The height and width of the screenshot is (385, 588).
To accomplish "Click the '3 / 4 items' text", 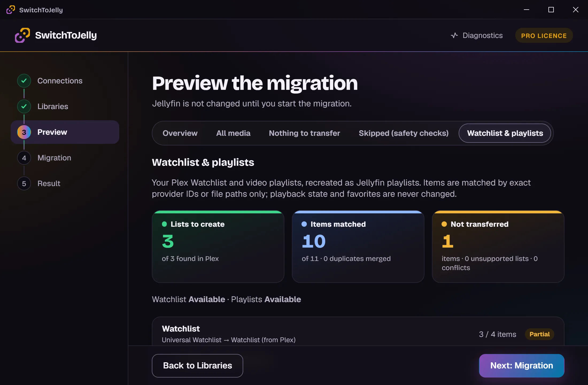I will click(497, 334).
